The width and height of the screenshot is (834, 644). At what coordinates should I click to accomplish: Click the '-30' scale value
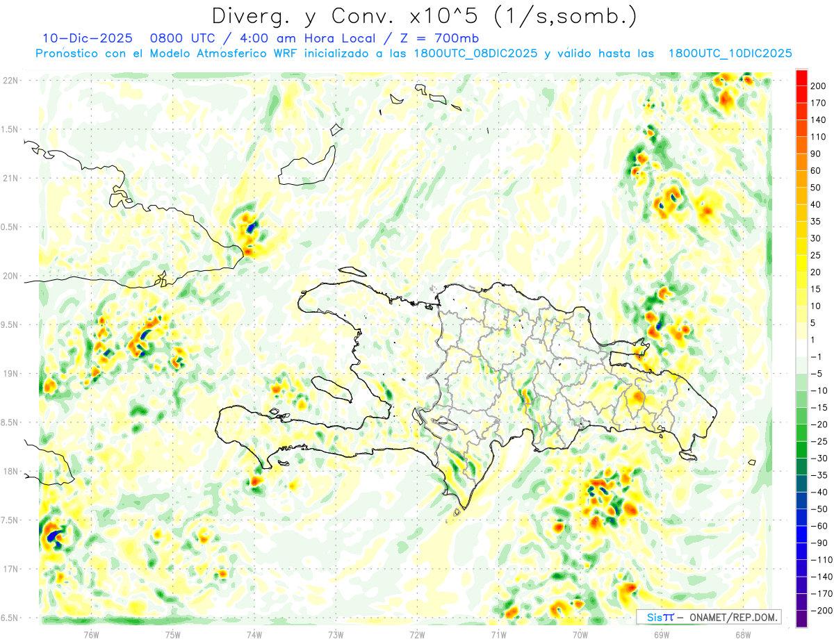pos(819,458)
